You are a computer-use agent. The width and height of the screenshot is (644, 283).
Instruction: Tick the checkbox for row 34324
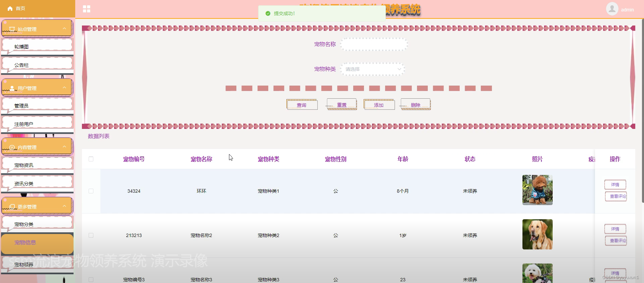click(x=91, y=191)
